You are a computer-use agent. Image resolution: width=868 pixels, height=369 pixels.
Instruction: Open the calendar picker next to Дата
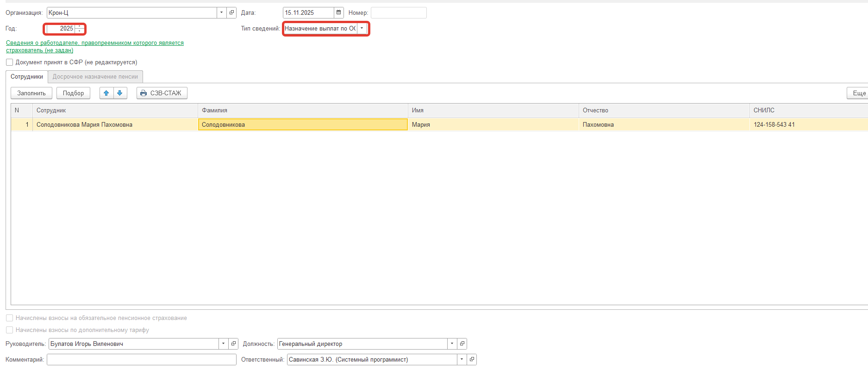click(x=338, y=12)
